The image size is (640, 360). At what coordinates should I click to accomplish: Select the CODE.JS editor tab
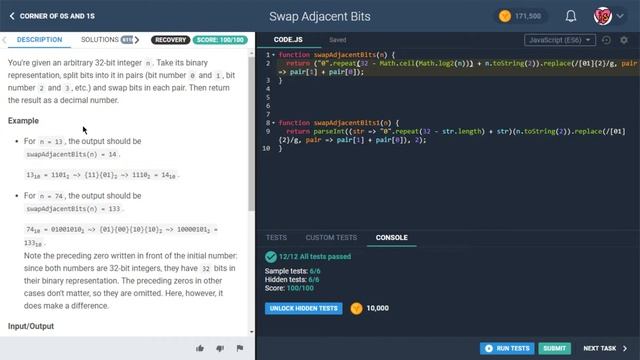click(288, 40)
